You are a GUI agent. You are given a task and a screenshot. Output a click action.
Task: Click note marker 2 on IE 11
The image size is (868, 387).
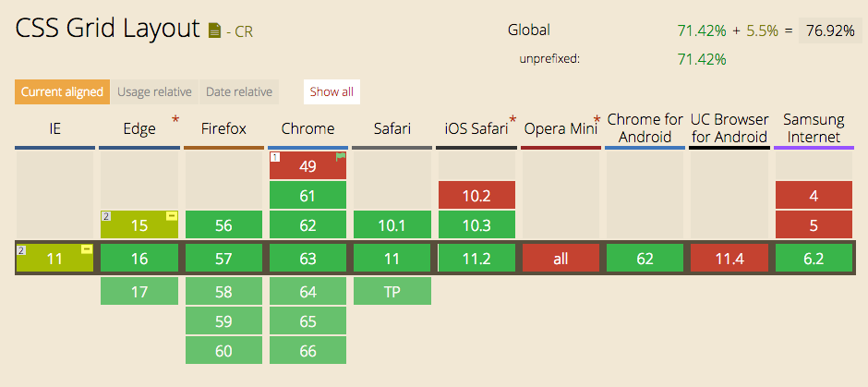[21, 249]
